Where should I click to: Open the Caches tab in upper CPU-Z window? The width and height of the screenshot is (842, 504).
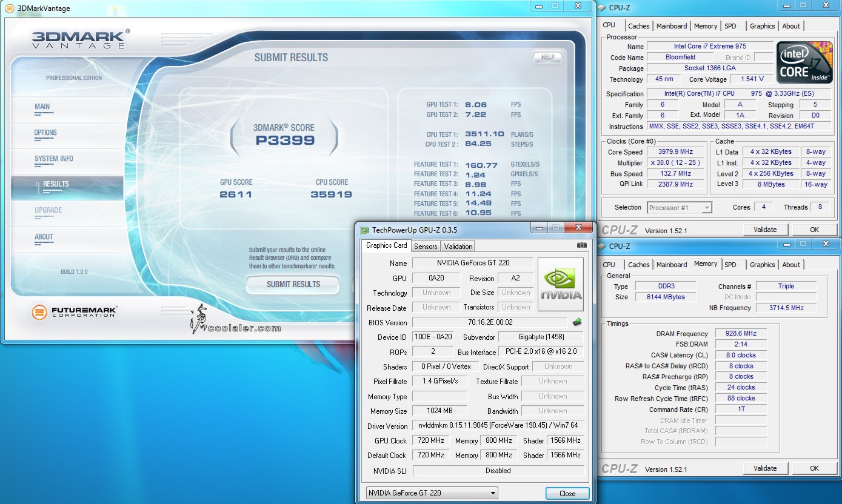coord(638,26)
